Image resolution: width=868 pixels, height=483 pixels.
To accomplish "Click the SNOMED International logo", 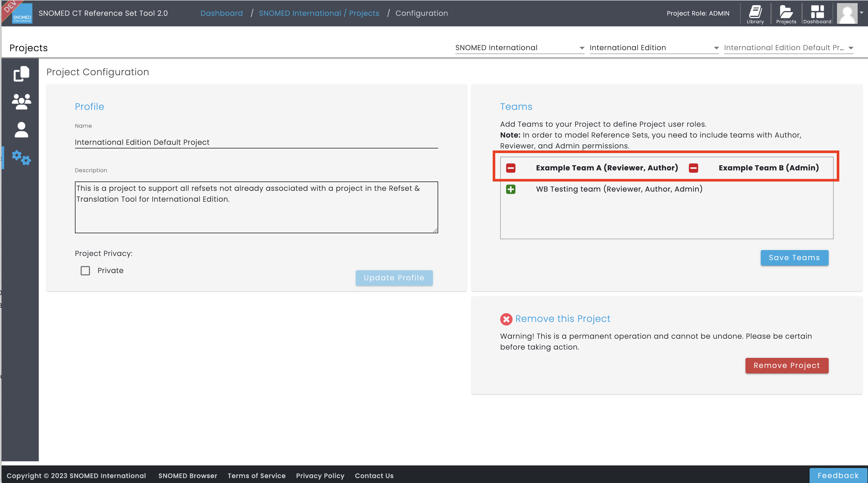I will pos(22,13).
